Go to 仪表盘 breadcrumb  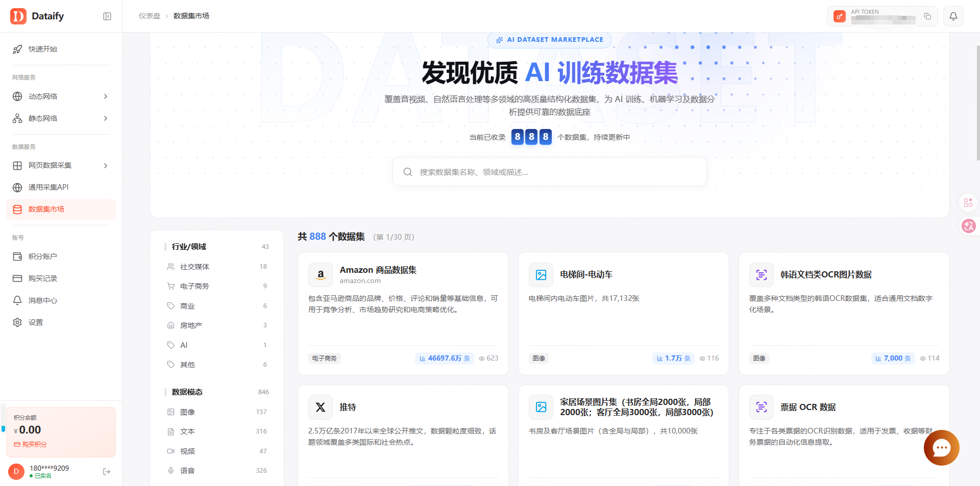(150, 16)
